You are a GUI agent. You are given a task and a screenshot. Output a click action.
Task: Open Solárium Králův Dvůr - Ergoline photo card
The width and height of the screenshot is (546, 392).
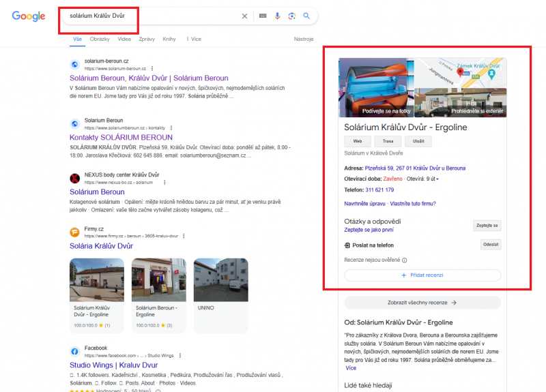[x=97, y=296]
